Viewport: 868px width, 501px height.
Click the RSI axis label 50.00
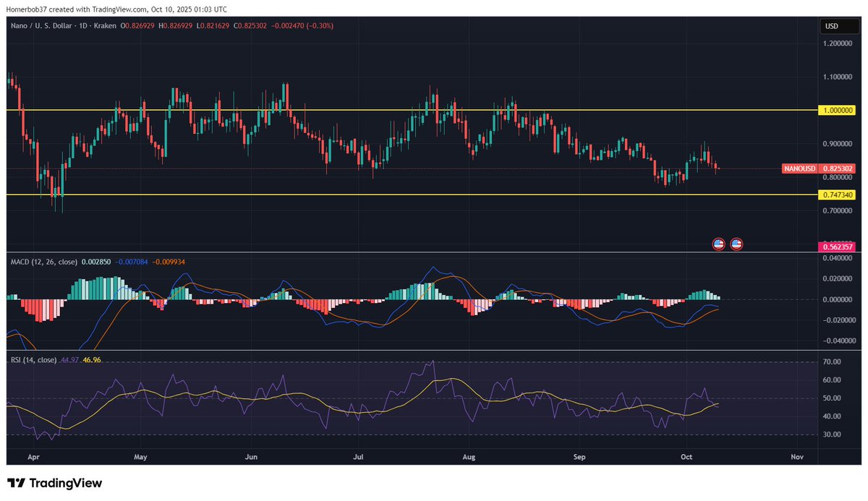pyautogui.click(x=831, y=398)
